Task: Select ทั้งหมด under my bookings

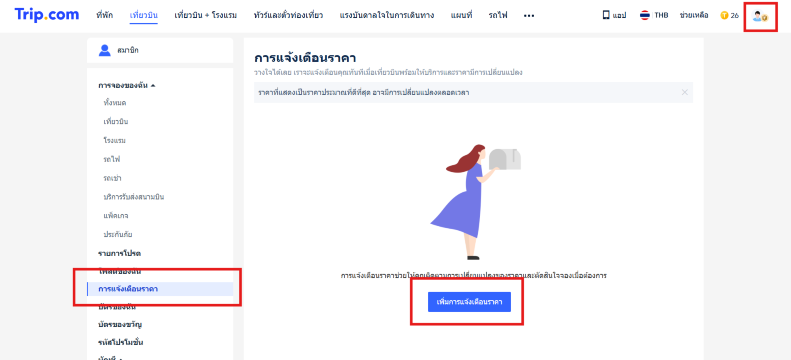Action: tap(115, 103)
